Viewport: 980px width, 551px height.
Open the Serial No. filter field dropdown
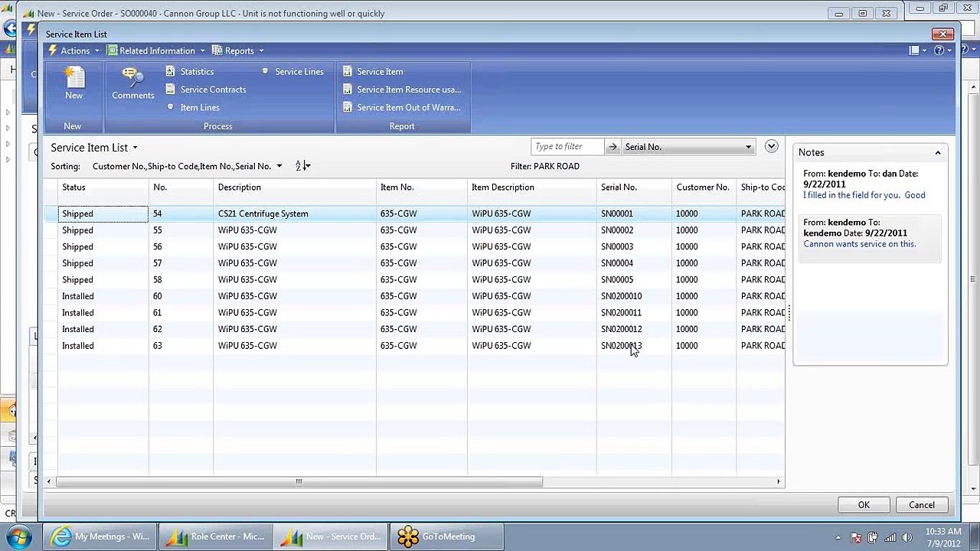coord(748,147)
